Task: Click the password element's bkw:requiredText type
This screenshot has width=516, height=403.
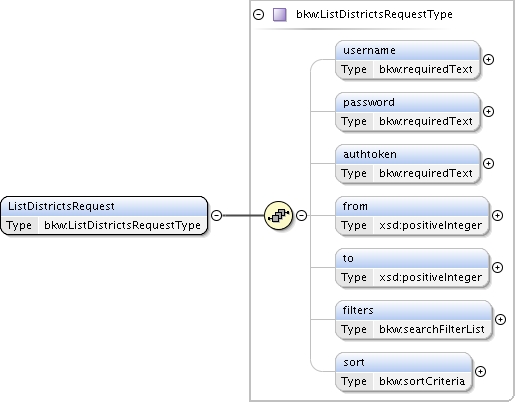Action: click(x=426, y=121)
